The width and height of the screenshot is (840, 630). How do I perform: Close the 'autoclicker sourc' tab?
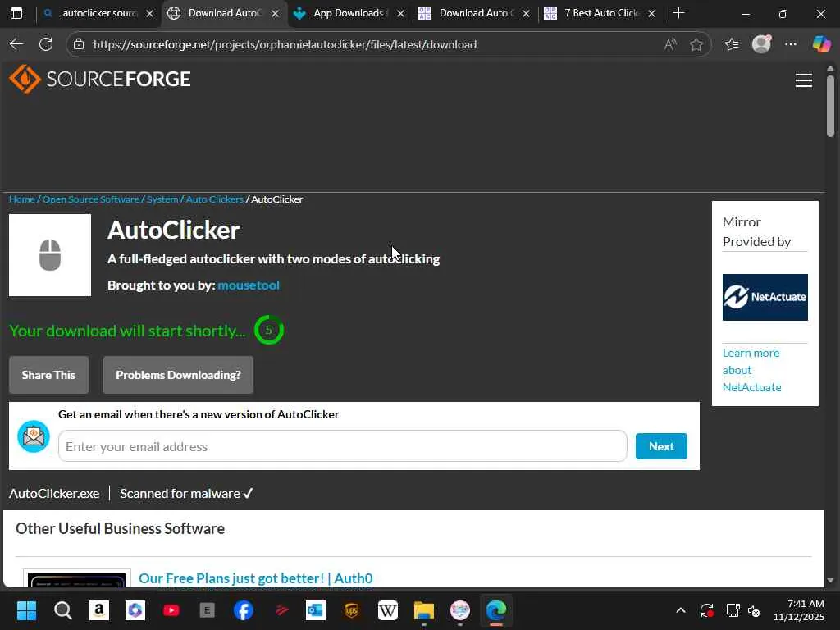pos(150,13)
